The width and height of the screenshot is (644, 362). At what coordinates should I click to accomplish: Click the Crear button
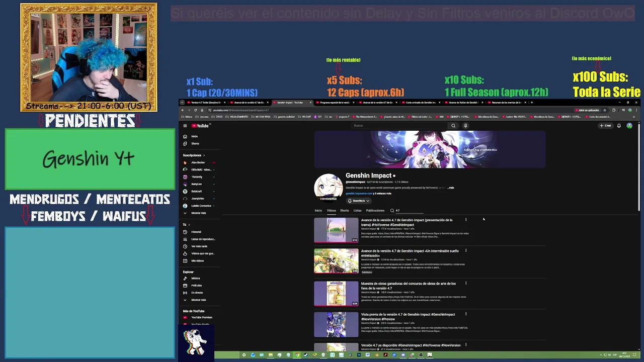[x=605, y=126]
